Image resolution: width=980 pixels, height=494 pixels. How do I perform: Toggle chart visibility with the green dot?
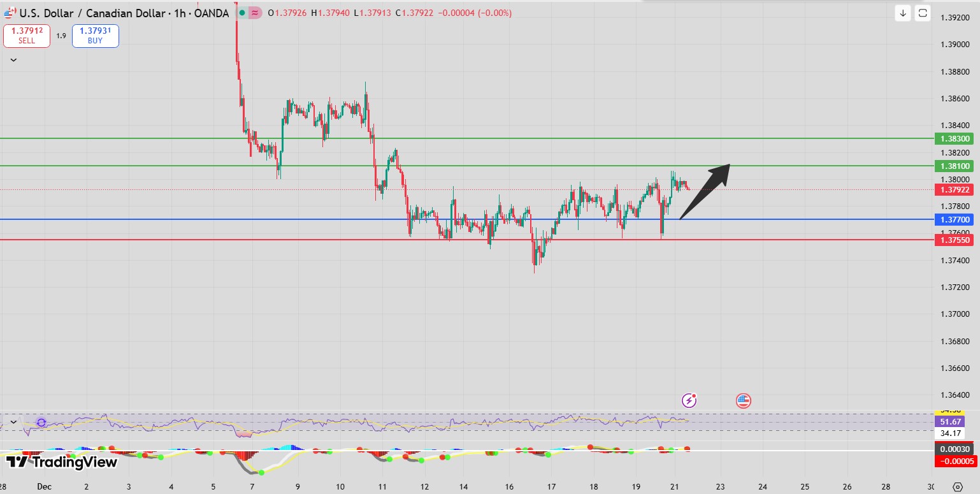pos(241,13)
